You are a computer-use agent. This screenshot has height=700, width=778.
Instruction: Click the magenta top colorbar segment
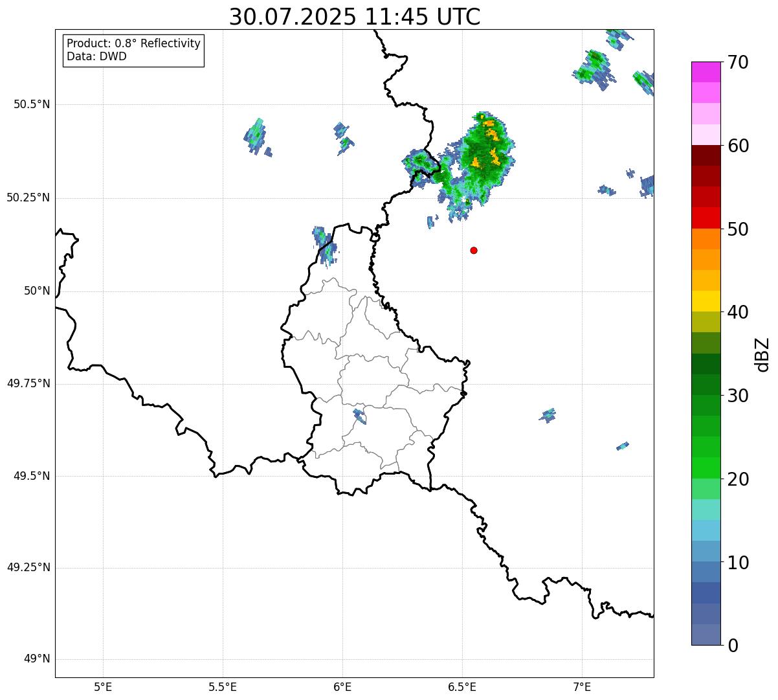pos(706,72)
